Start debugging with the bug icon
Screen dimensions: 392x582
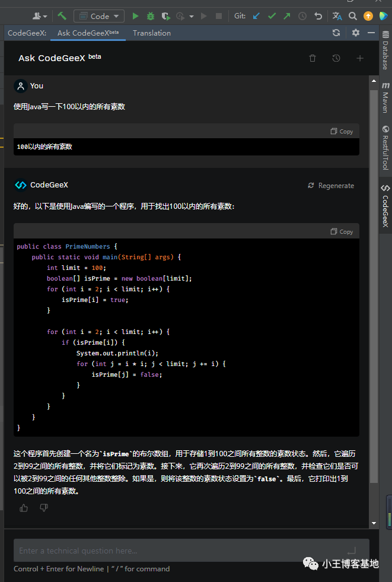click(x=151, y=16)
